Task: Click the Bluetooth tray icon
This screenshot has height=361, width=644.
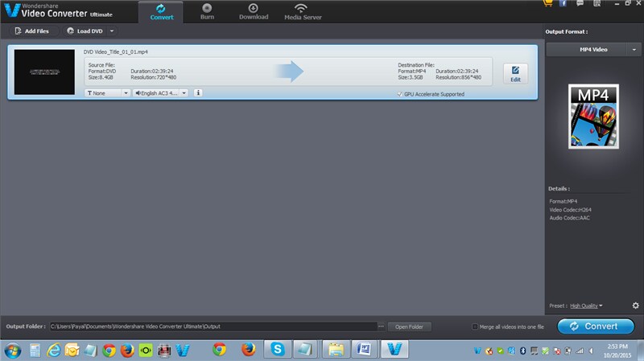Action: (x=522, y=351)
